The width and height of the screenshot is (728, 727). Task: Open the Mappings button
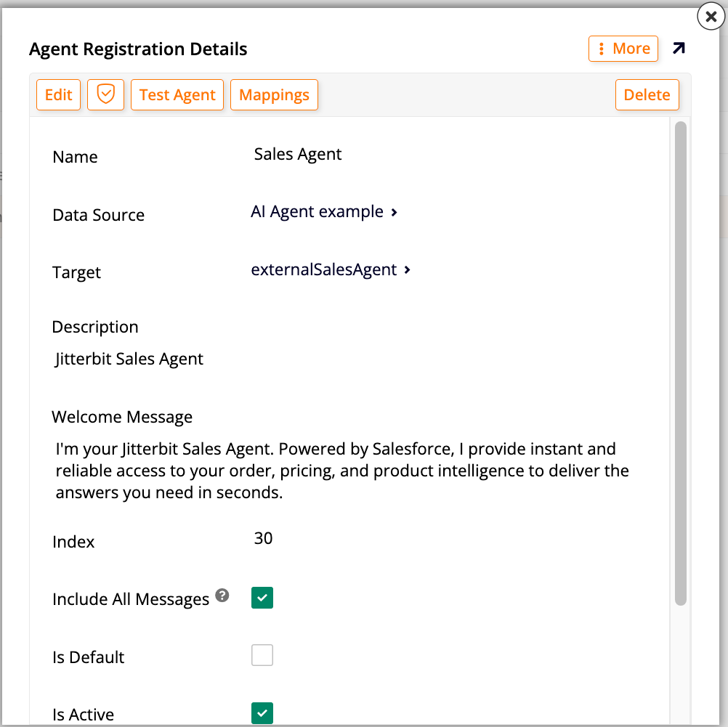(274, 94)
